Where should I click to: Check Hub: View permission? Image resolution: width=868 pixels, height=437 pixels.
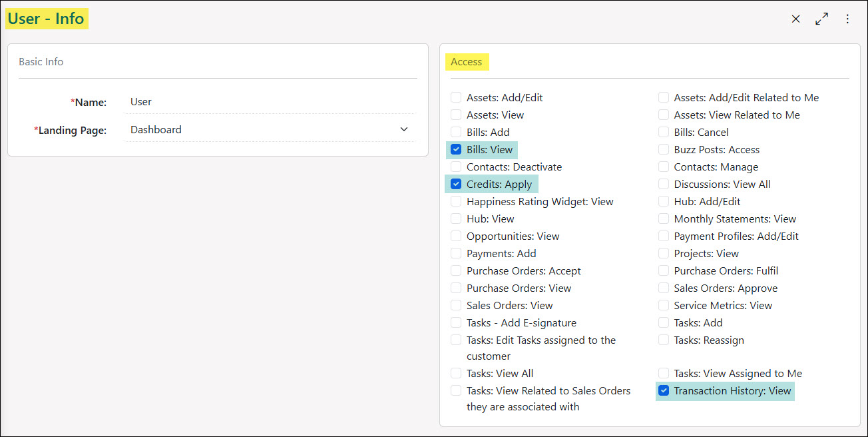point(455,218)
